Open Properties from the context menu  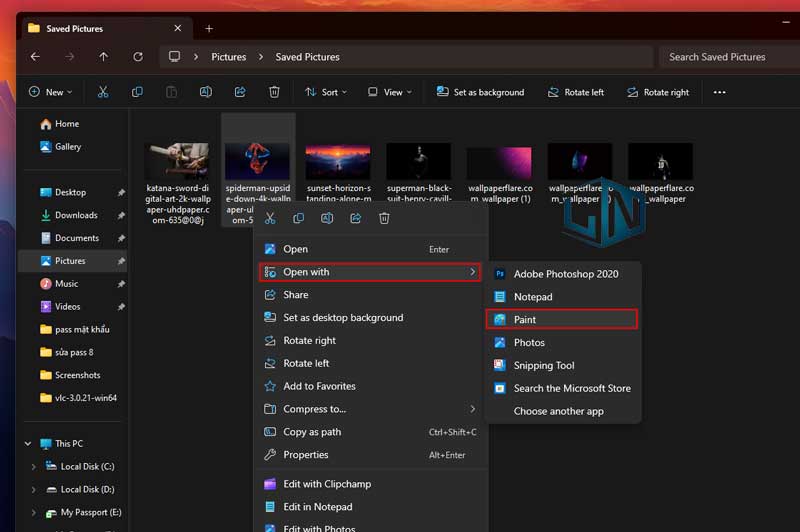pos(370,454)
